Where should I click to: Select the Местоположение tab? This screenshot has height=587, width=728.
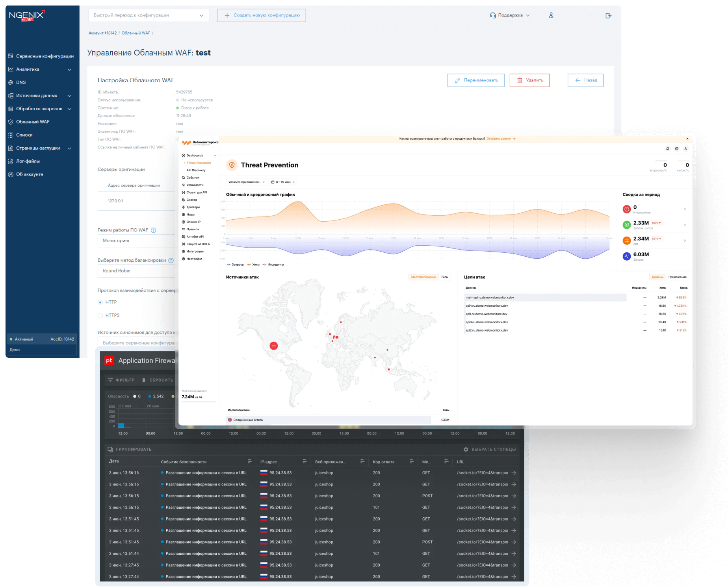423,277
